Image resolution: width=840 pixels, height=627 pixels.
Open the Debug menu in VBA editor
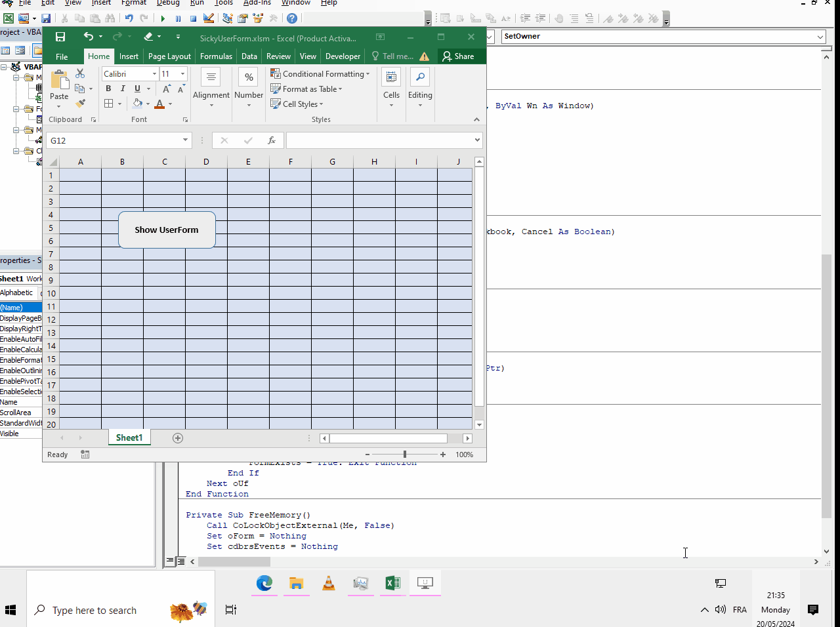point(168,3)
